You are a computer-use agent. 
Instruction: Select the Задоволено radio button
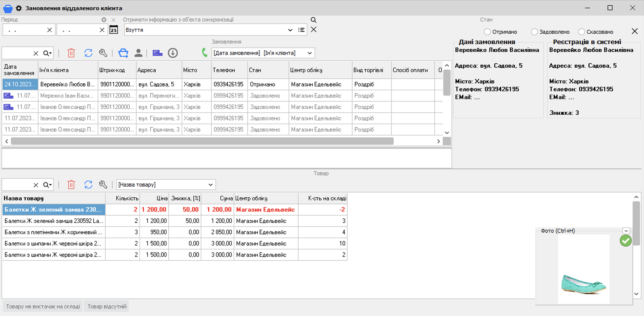(x=534, y=32)
